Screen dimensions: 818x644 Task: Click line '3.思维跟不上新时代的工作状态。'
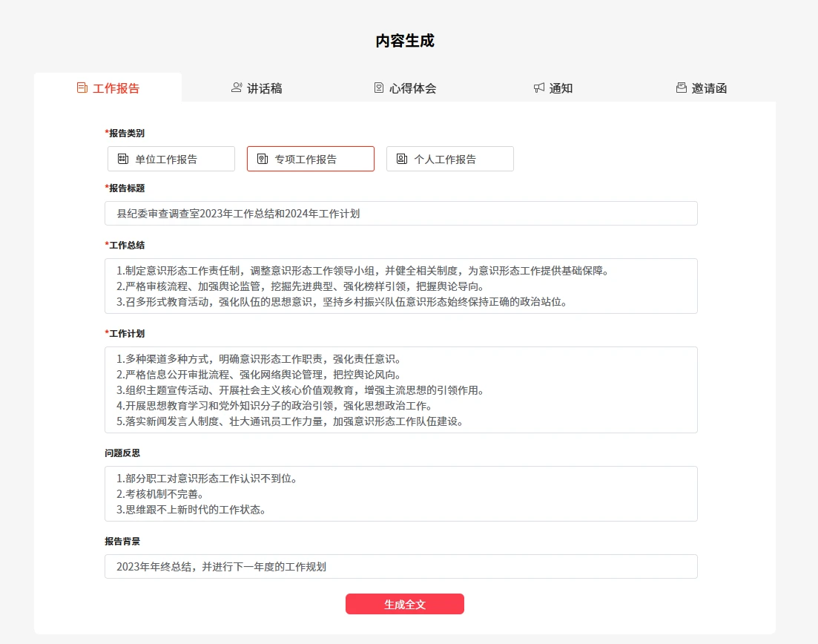(191, 510)
